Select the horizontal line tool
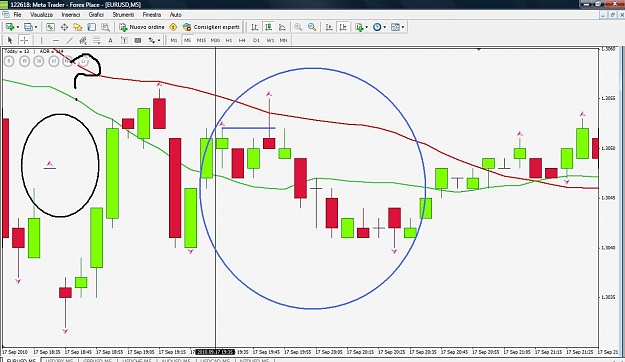Image resolution: width=625 pixels, height=362 pixels. [55, 40]
